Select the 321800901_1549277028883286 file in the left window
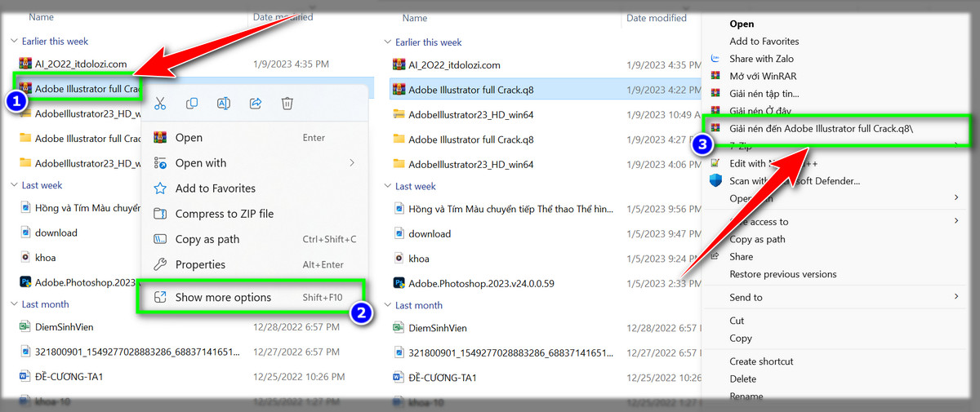980x412 pixels. click(138, 352)
